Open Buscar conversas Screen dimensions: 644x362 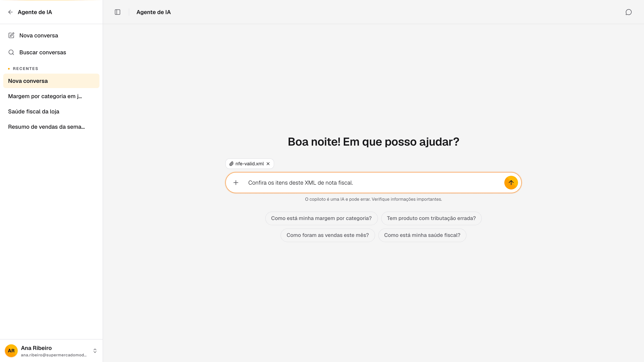click(x=51, y=52)
